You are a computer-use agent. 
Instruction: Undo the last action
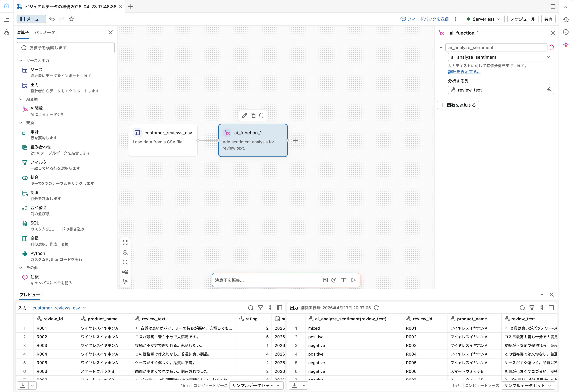click(52, 19)
